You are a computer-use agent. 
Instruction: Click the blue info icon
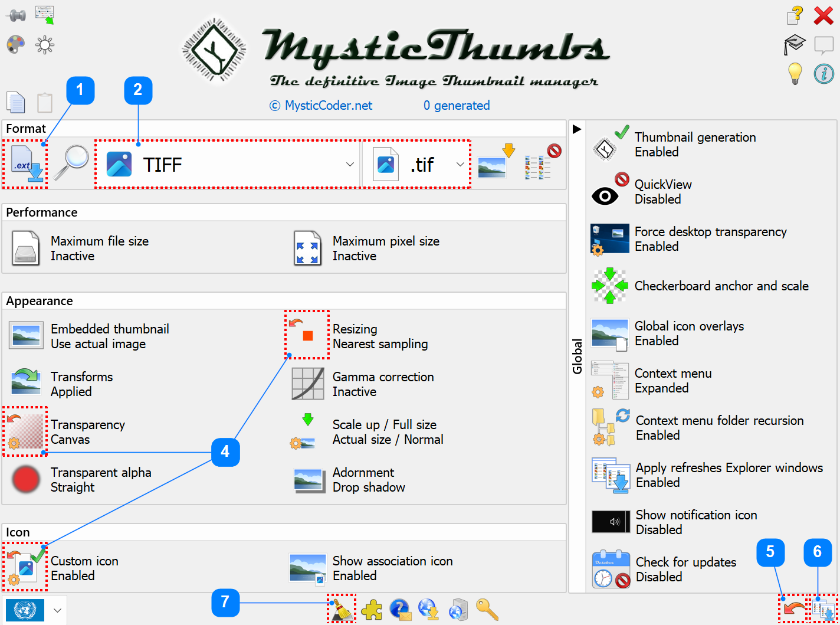(823, 73)
